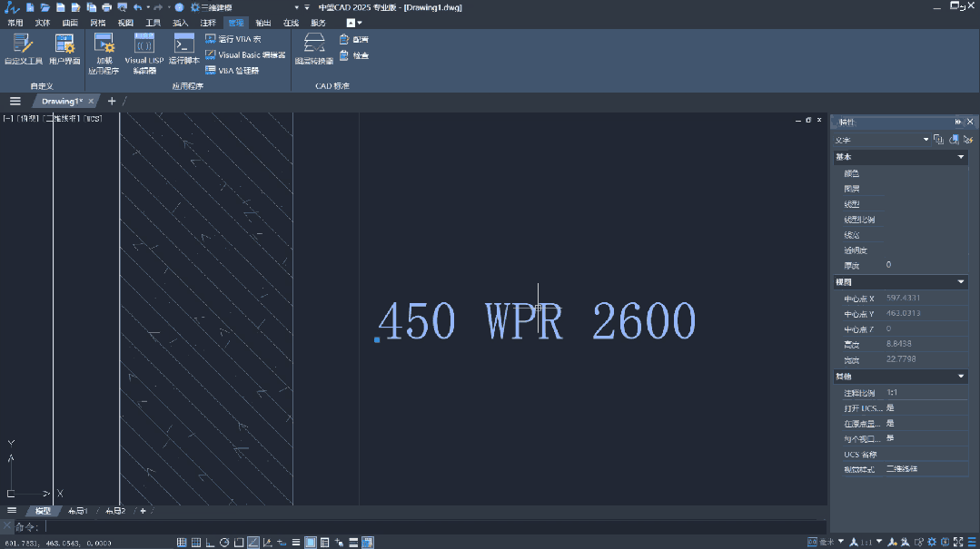This screenshot has width=980, height=549.
Task: Switch to the 布局1 layout tab
Action: (x=78, y=511)
